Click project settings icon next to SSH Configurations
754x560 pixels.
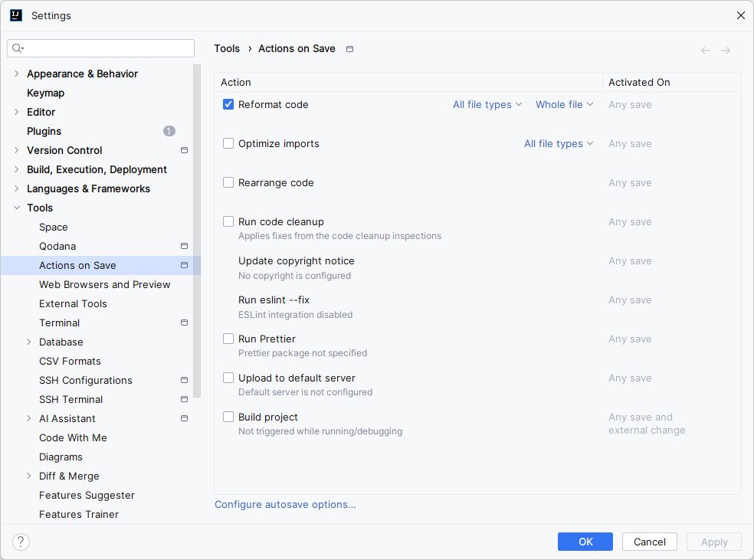pyautogui.click(x=184, y=380)
